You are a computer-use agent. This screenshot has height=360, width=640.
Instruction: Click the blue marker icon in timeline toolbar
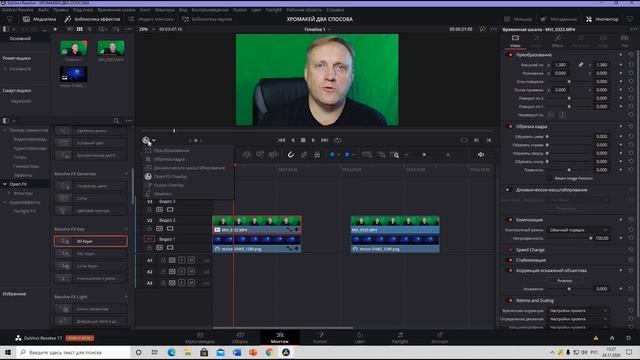(347, 155)
